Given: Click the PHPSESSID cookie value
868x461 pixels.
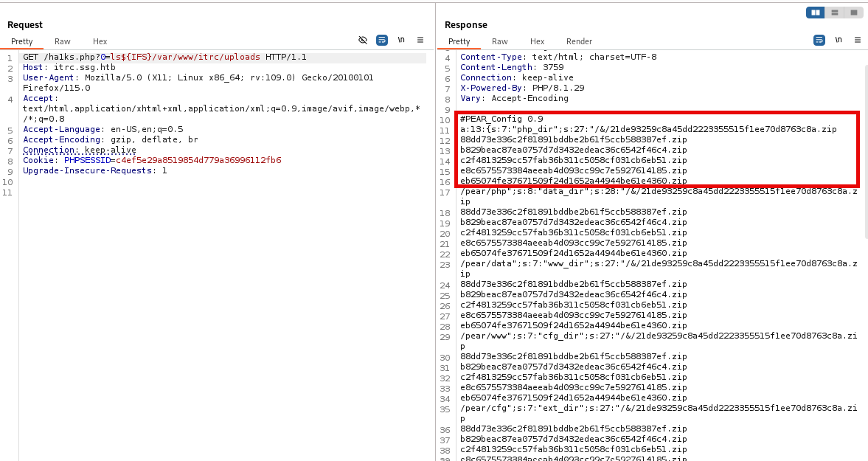Looking at the screenshot, I should coord(198,161).
